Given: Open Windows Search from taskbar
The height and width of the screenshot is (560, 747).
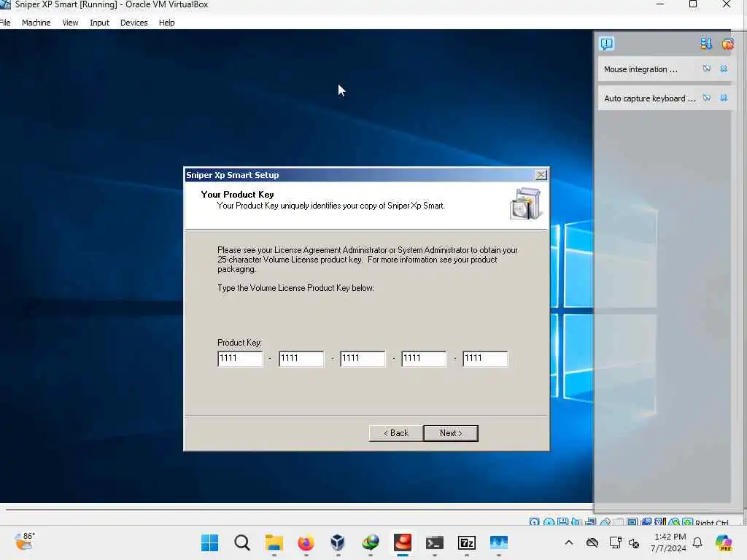Looking at the screenshot, I should coord(242,542).
